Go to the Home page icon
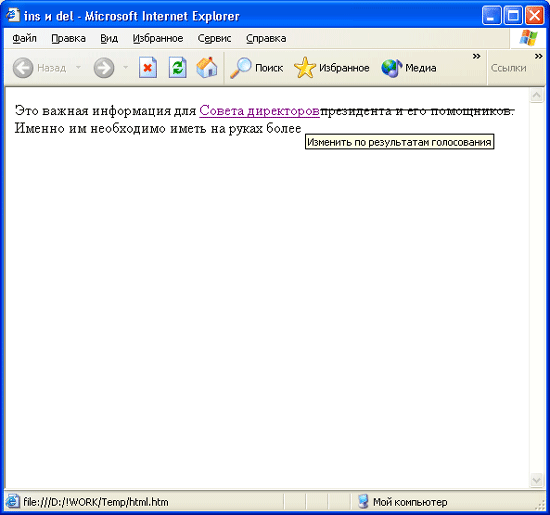Image resolution: width=550 pixels, height=515 pixels. [x=207, y=67]
